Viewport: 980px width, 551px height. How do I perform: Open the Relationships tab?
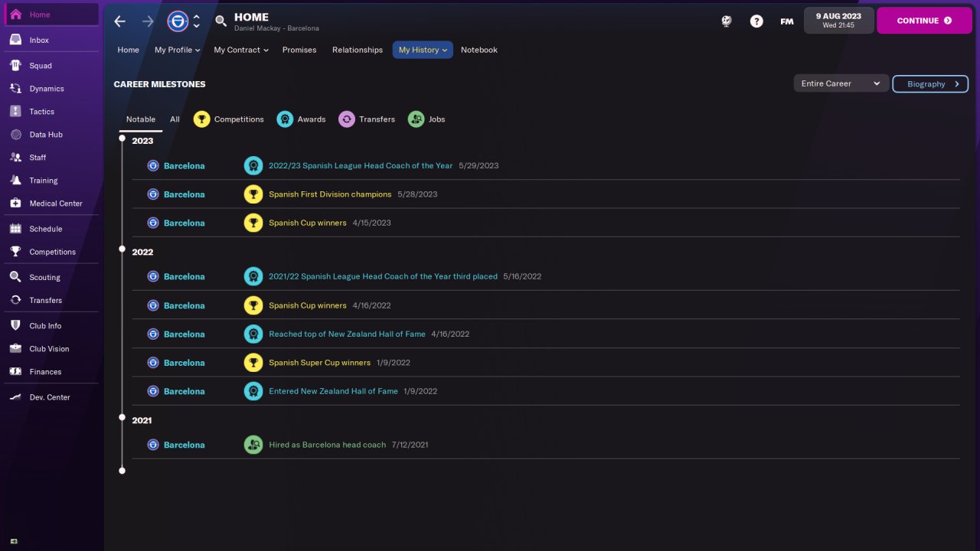point(358,50)
